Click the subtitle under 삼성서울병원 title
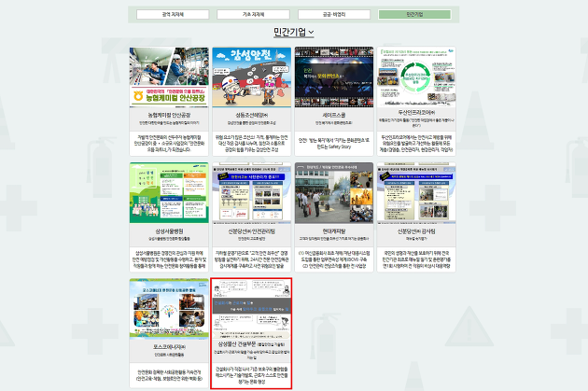 [x=169, y=239]
